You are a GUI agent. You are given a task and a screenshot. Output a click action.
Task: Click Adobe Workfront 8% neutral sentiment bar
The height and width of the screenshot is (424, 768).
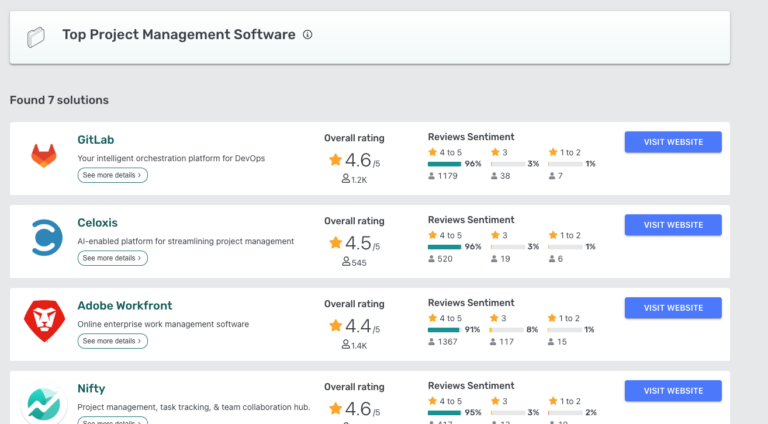[506, 330]
